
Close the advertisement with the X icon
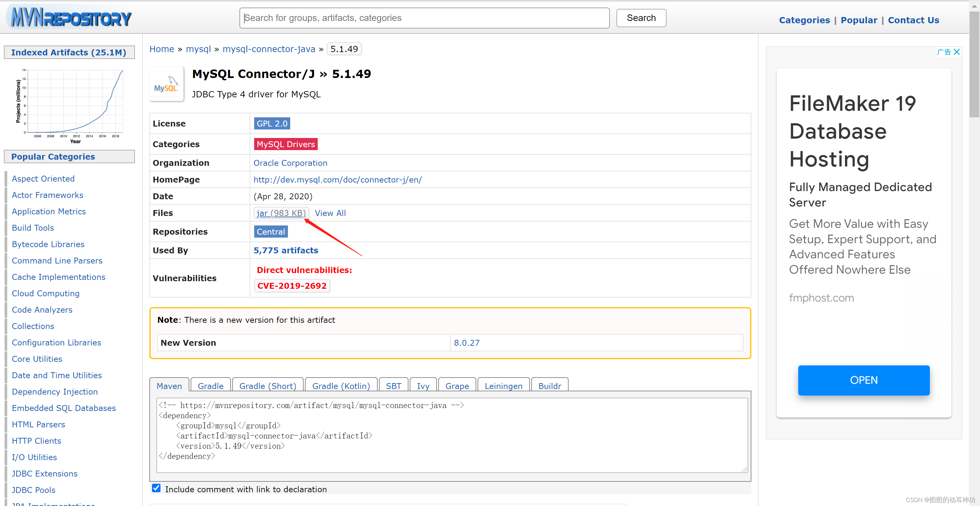957,52
